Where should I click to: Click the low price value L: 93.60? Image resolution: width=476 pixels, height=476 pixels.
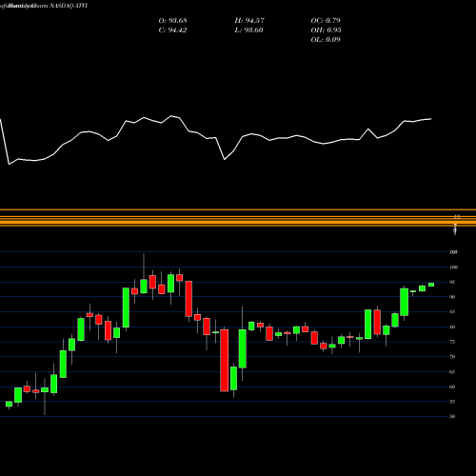coord(248,30)
